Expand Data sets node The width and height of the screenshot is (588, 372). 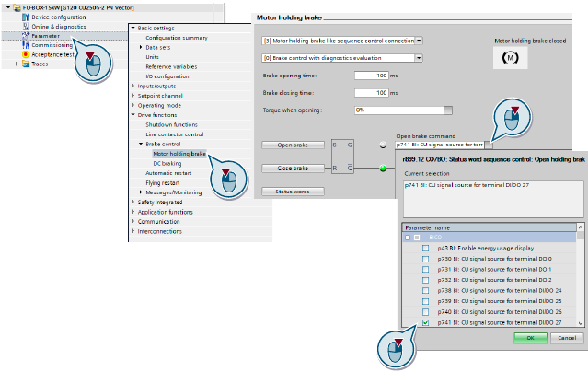click(141, 47)
